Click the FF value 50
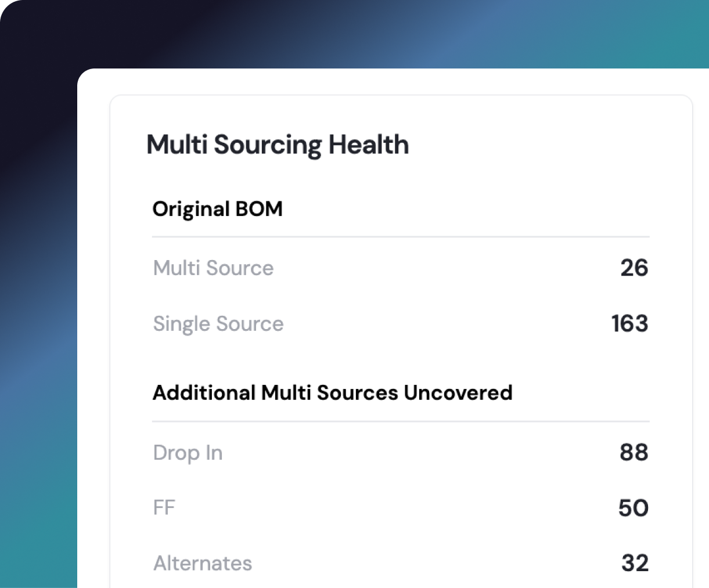 (x=634, y=508)
